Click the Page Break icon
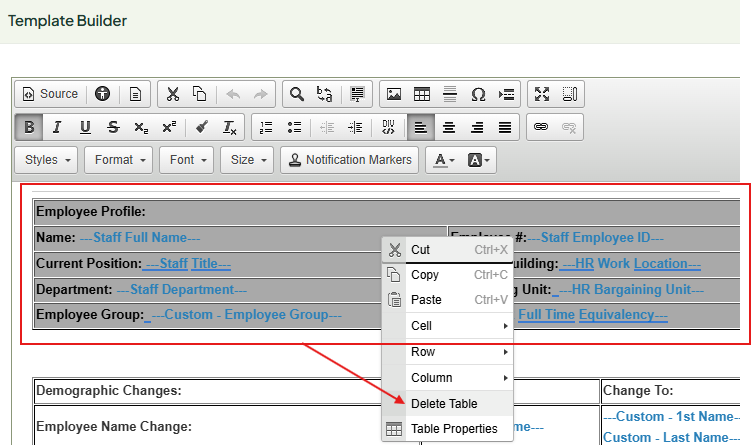Screen dimensions: 752x445 [506, 94]
